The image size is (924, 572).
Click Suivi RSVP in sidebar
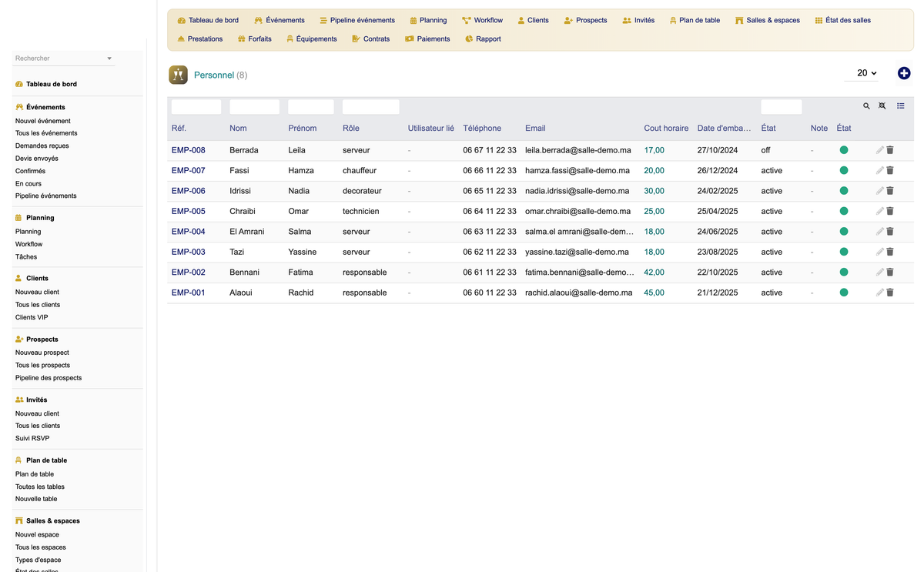[x=32, y=438]
